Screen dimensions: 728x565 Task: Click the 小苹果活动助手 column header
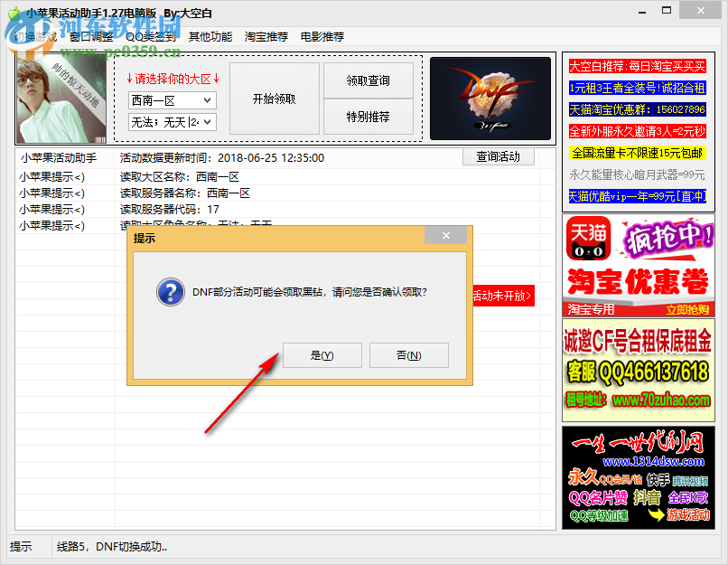coord(59,158)
